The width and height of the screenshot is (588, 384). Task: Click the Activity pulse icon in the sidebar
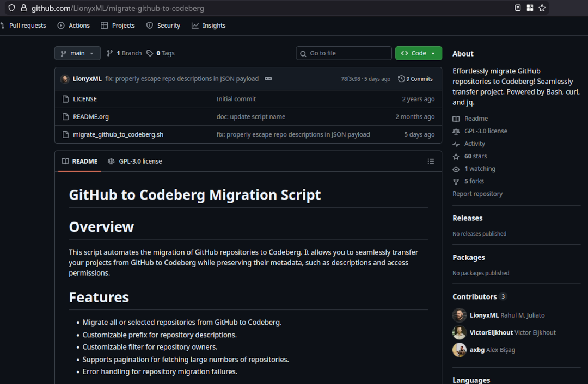tap(455, 143)
